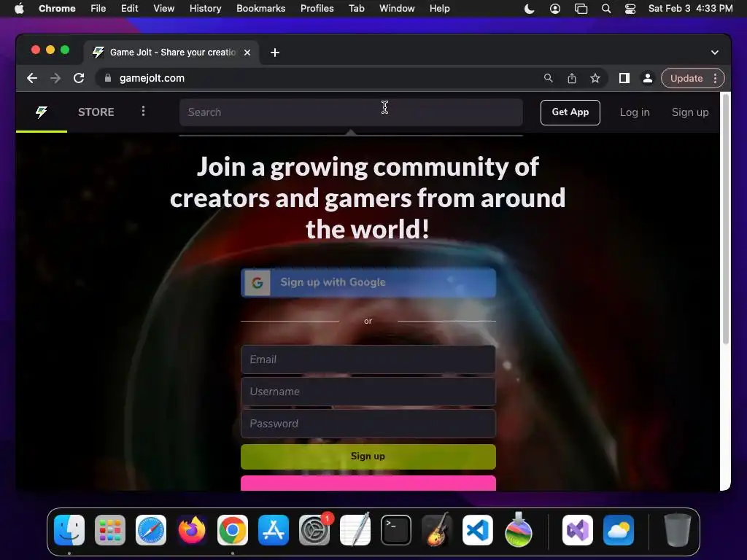Open the three-dot menu beside STORE

pos(143,112)
